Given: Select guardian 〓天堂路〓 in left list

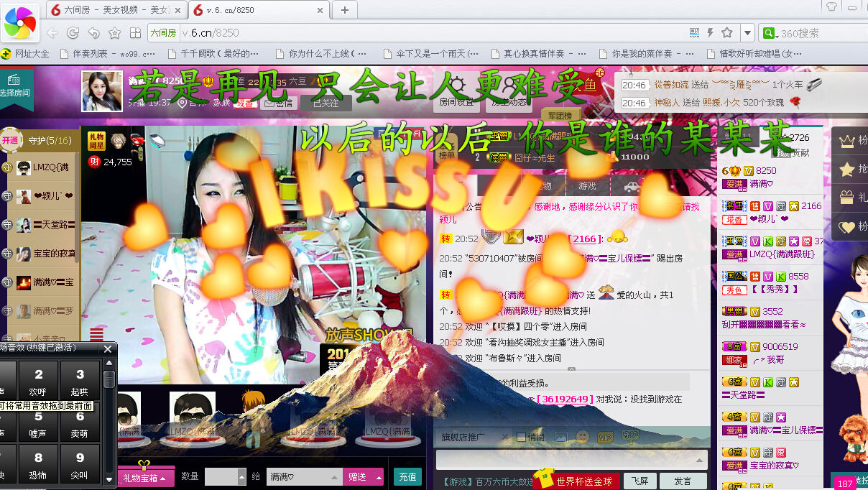Looking at the screenshot, I should [x=39, y=225].
